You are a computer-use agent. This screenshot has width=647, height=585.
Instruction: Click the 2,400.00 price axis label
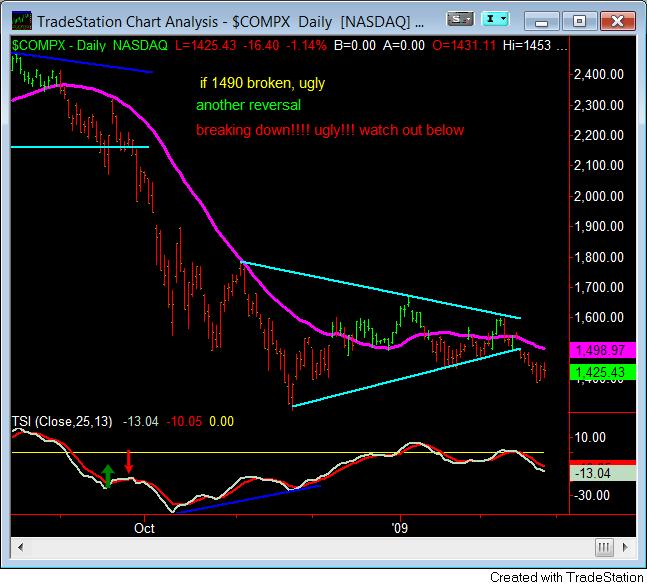click(x=599, y=75)
